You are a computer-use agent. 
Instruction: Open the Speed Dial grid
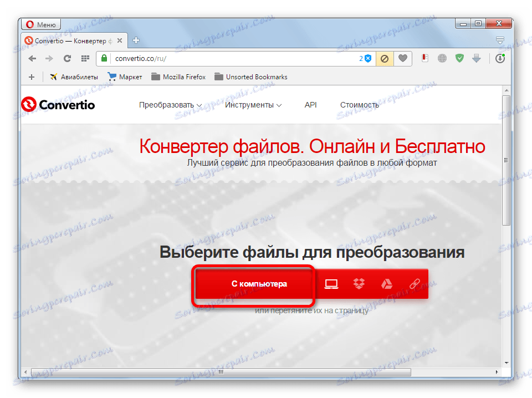85,58
